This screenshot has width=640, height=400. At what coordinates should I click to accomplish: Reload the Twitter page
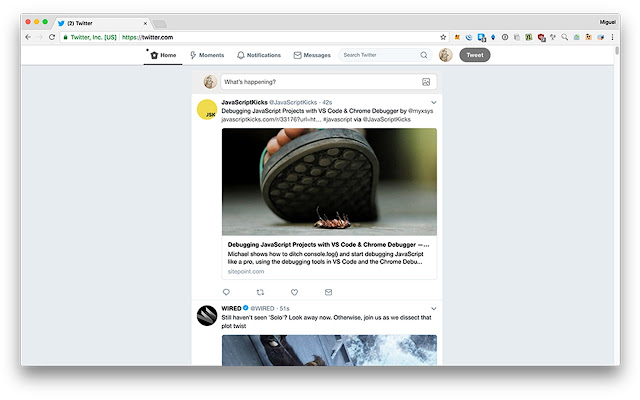[x=52, y=37]
